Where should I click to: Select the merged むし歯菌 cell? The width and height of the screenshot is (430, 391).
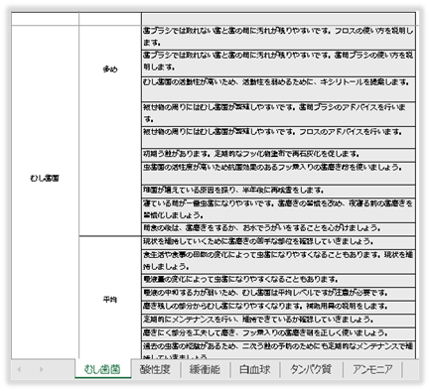pyautogui.click(x=45, y=192)
